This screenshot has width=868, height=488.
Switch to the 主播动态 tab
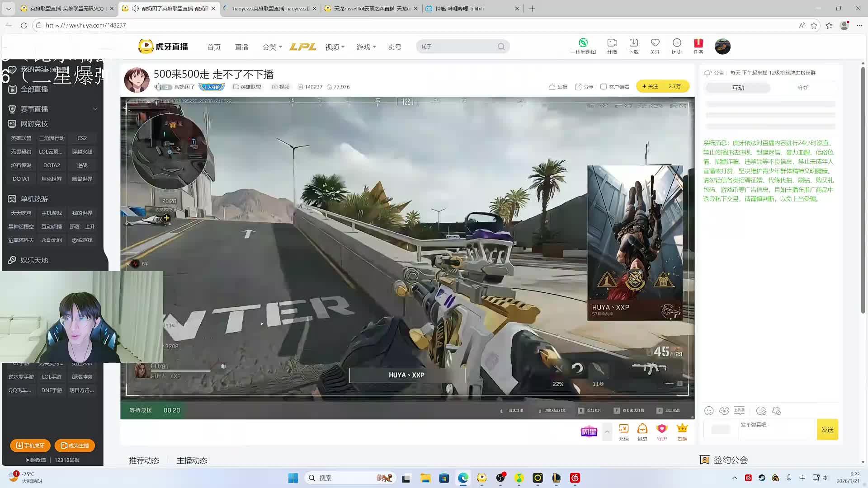click(x=192, y=460)
